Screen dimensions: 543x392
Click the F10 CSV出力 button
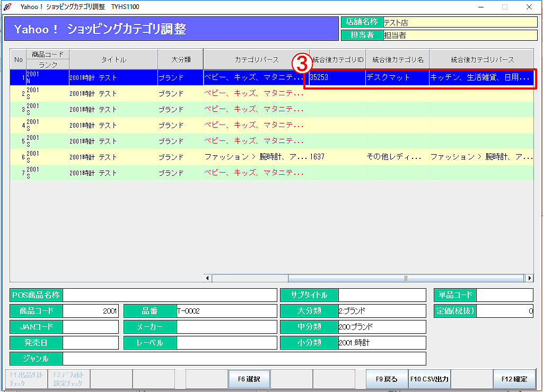[x=429, y=379]
